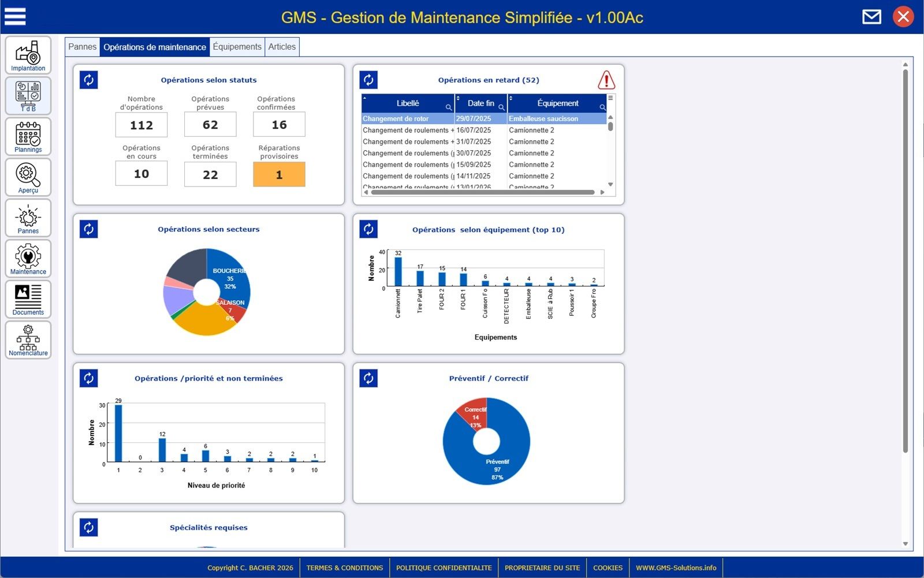
Task: Open the Documents sidebar icon
Action: (28, 299)
